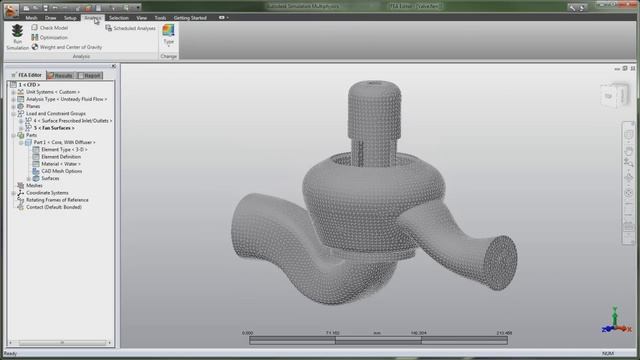Click the Material < Water > icon
The height and width of the screenshot is (360, 640).
point(36,164)
